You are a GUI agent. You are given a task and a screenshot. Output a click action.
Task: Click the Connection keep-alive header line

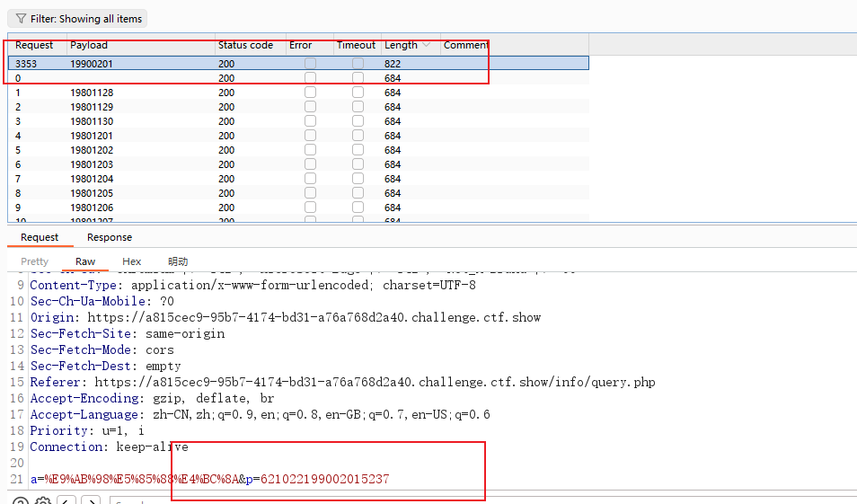click(x=110, y=447)
